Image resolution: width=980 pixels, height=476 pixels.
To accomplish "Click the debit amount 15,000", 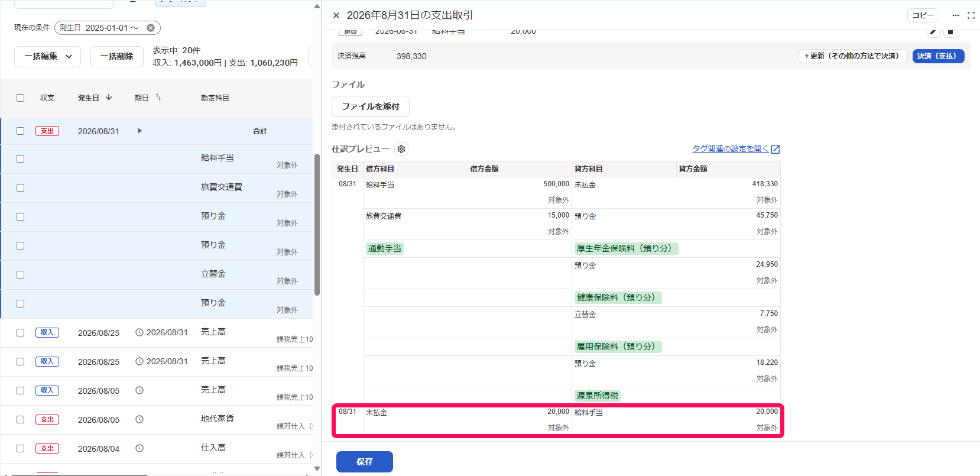I will pyautogui.click(x=559, y=215).
